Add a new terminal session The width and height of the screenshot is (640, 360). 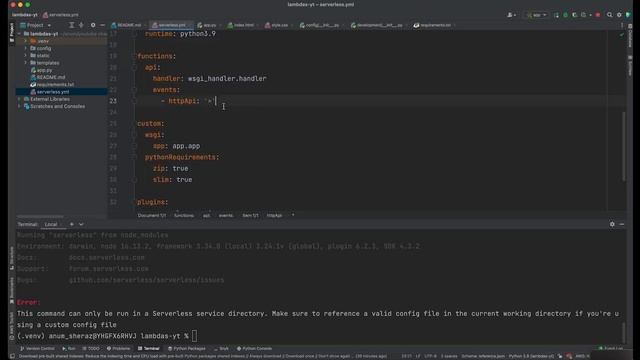(71, 224)
